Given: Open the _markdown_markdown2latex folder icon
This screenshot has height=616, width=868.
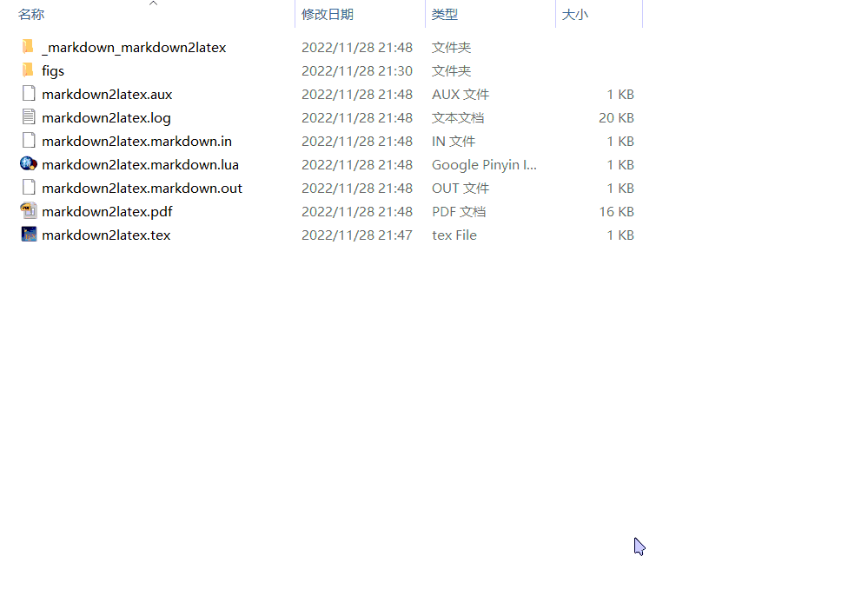Looking at the screenshot, I should point(28,47).
